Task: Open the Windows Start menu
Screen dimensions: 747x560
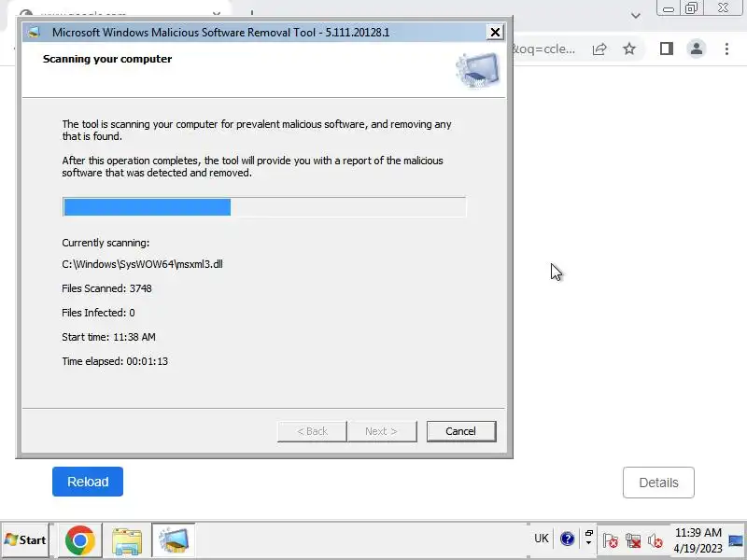Action: pyautogui.click(x=25, y=540)
